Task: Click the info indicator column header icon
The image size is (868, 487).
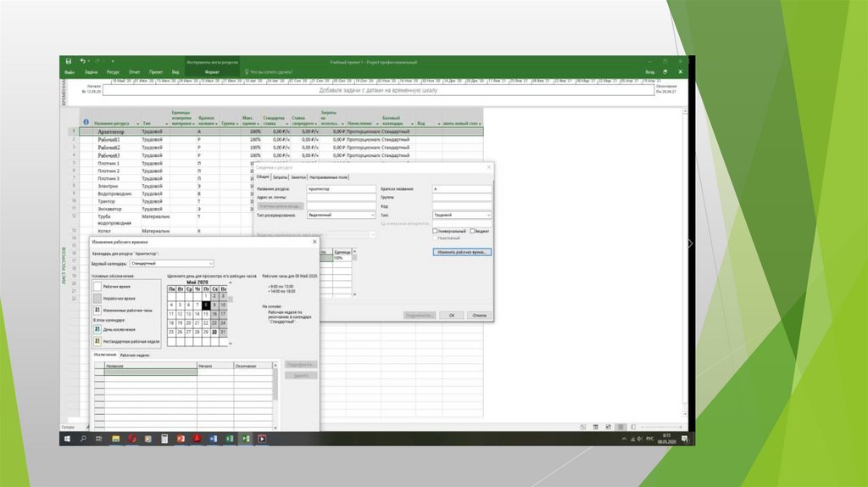Action: click(x=86, y=122)
